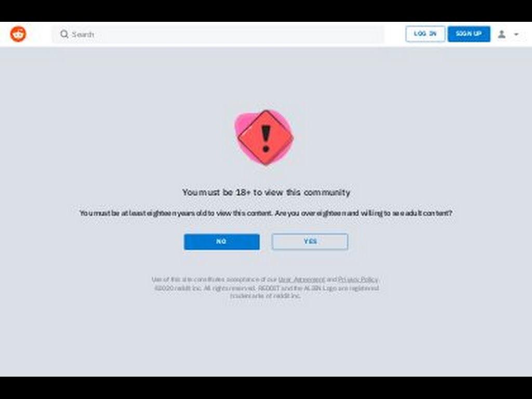
Task: Expand the user menu dropdown arrow
Action: click(x=516, y=34)
